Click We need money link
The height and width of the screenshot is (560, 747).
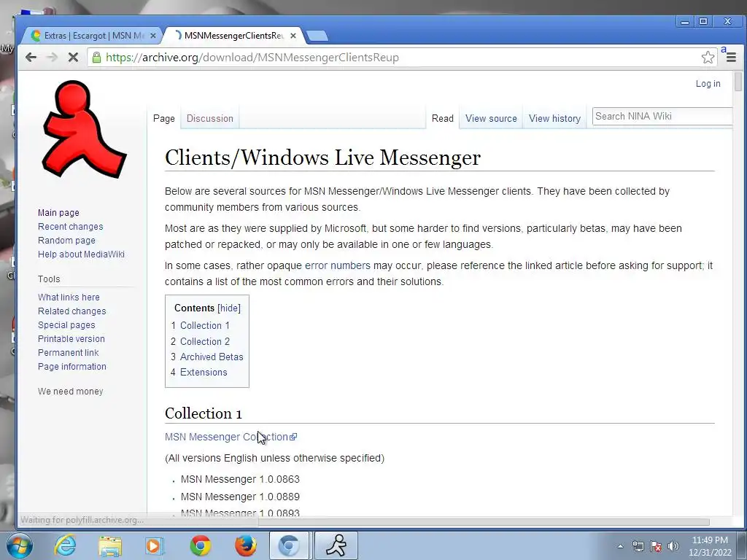[x=71, y=391]
